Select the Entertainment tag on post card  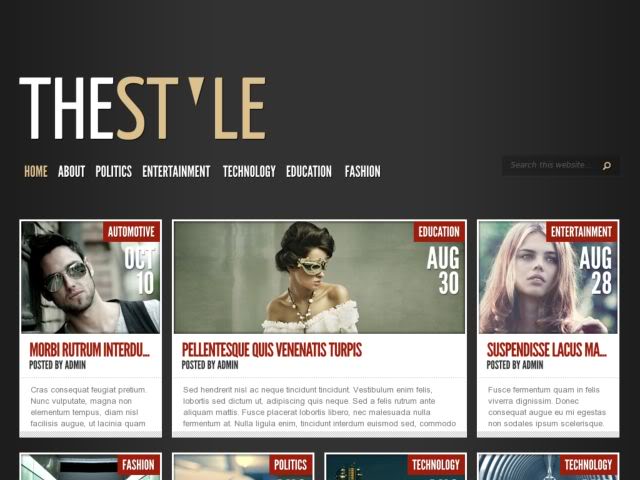coord(581,232)
